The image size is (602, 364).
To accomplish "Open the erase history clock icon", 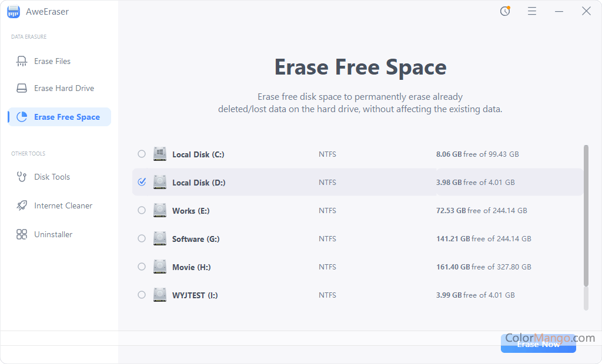I will pyautogui.click(x=505, y=11).
